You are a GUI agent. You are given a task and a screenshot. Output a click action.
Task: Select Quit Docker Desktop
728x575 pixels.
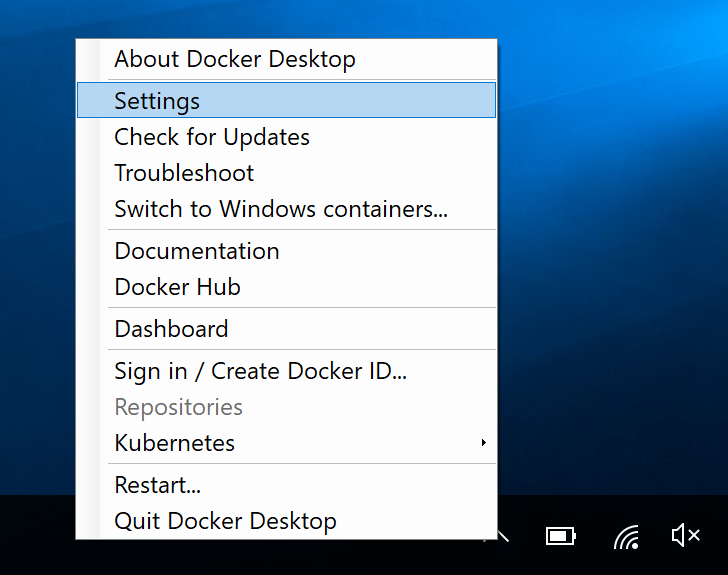coord(286,521)
